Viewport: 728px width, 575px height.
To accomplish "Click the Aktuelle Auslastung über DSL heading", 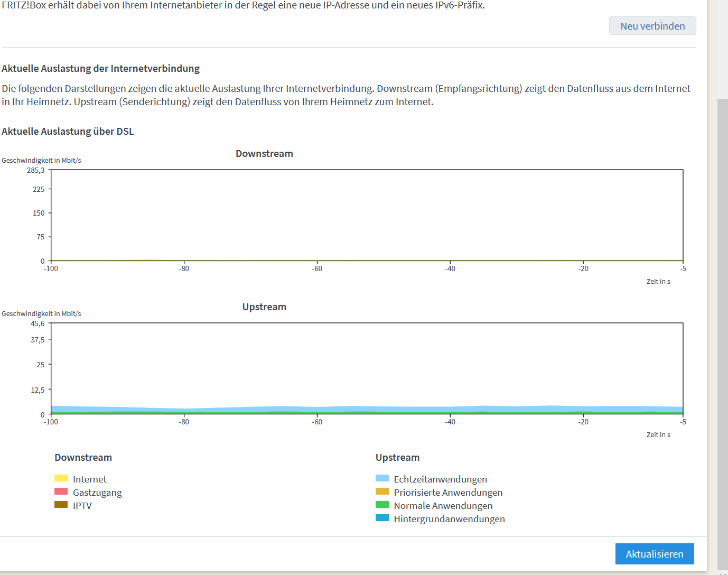I will [68, 132].
